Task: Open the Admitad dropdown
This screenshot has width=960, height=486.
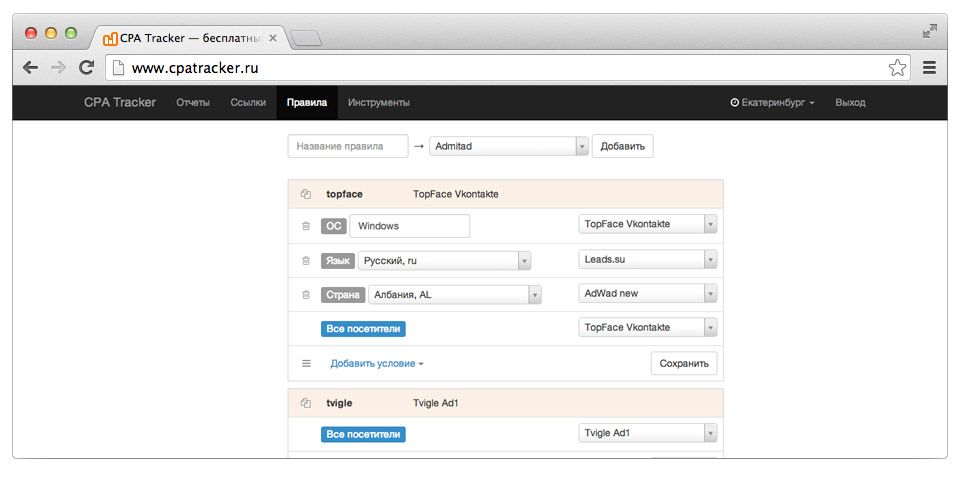Action: (509, 146)
